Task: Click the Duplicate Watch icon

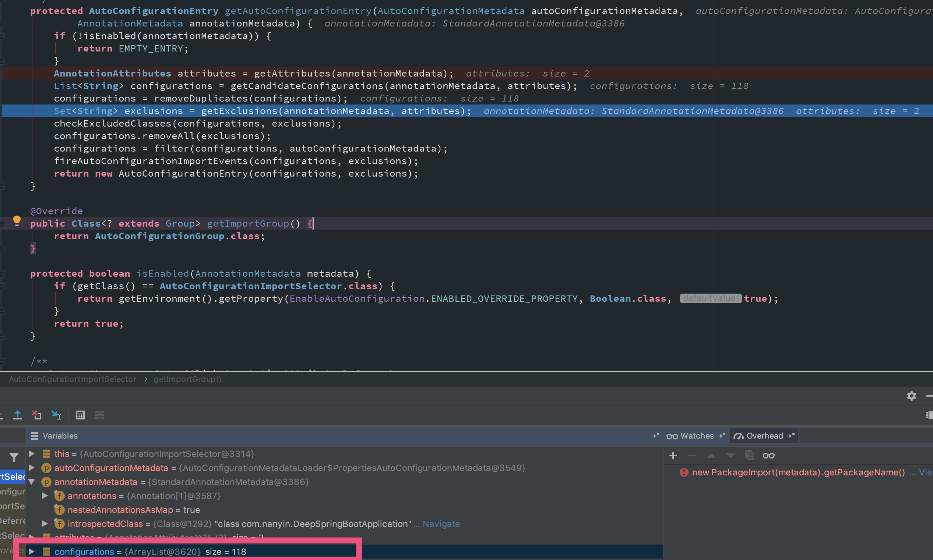Action: pos(749,456)
